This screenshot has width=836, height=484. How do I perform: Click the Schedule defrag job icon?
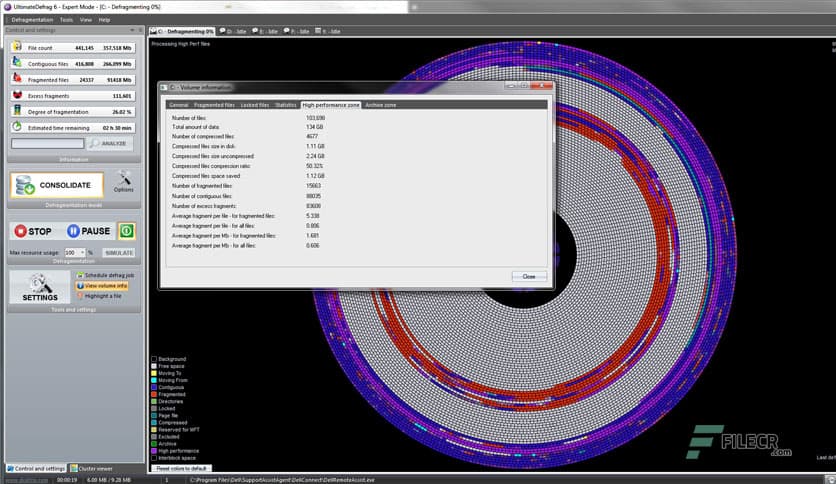click(80, 275)
